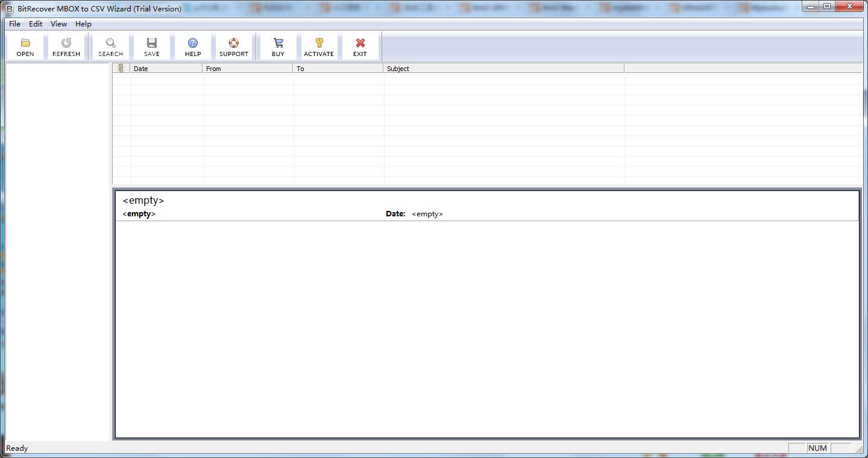This screenshot has height=458, width=868.
Task: Click the empty folder tree pane
Action: click(57, 241)
